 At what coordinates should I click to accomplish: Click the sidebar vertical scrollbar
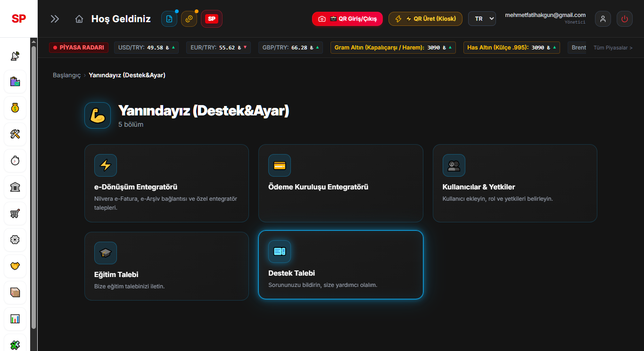click(33, 187)
